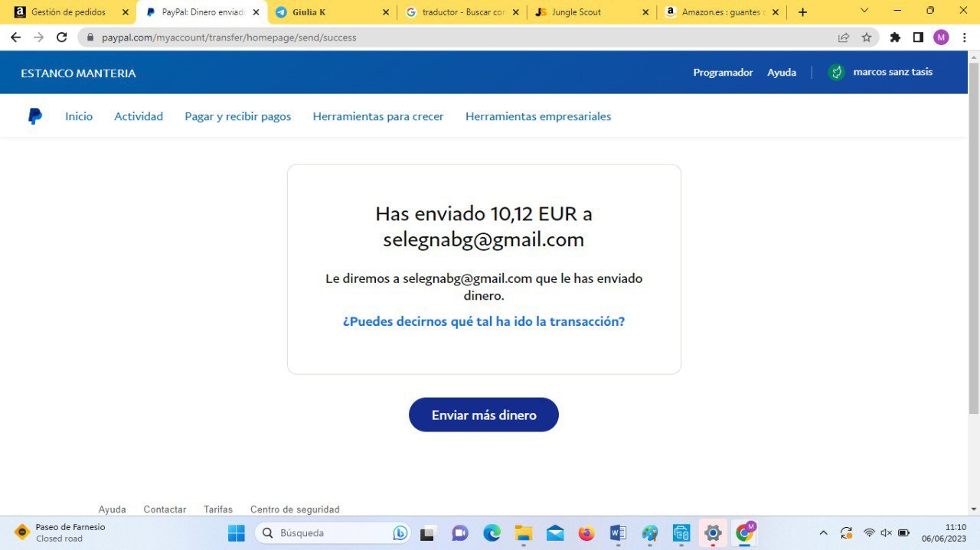
Task: Open Bing chat icon in search
Action: pos(400,533)
